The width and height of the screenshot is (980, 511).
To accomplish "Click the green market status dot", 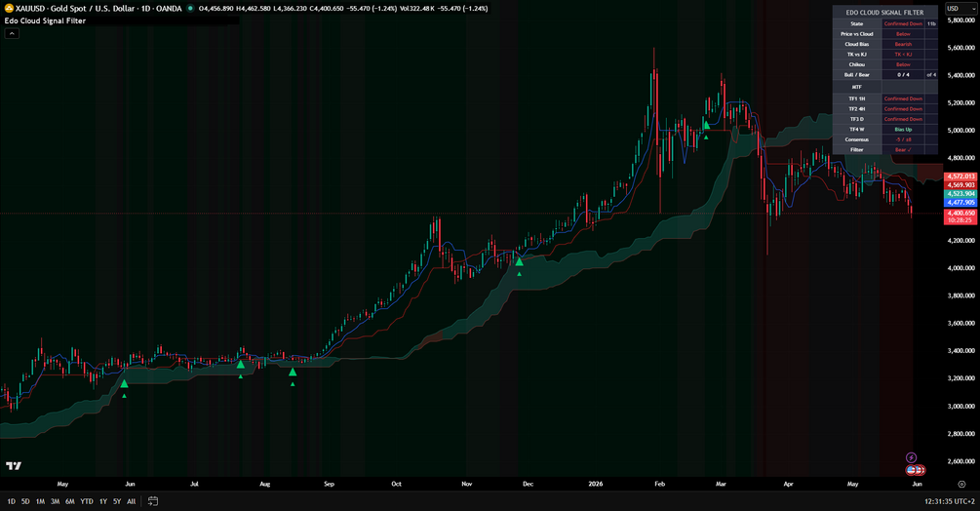I will [x=190, y=9].
